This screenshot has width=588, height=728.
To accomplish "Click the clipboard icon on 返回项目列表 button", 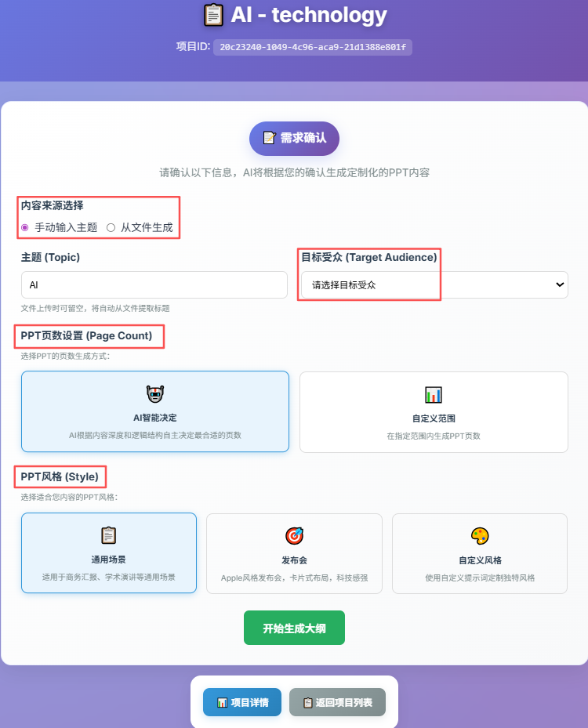I will click(307, 702).
